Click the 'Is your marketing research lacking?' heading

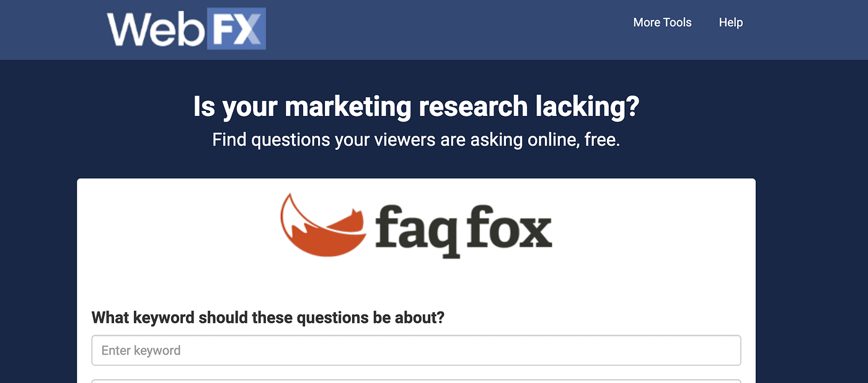tap(416, 107)
